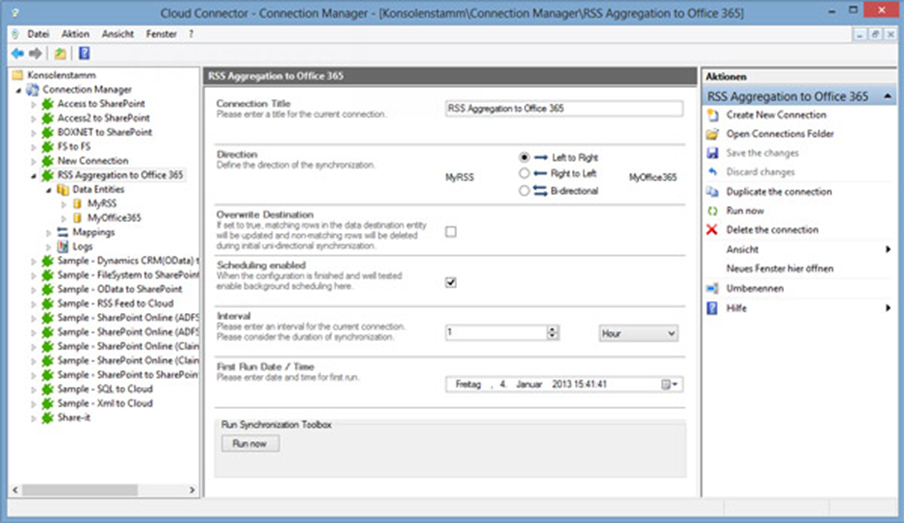Click the Create New Connection icon

click(712, 115)
